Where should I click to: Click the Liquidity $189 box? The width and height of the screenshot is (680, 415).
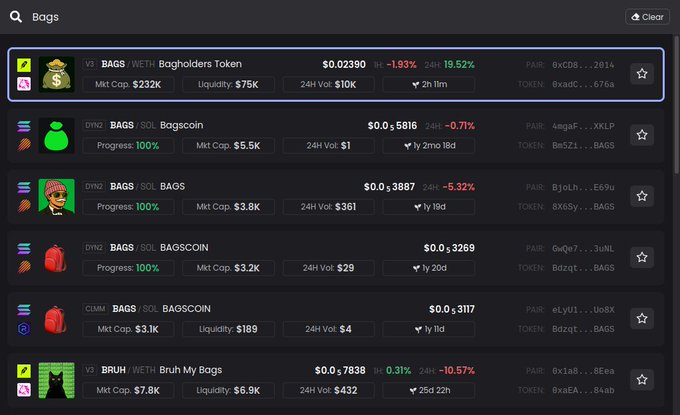tap(228, 329)
